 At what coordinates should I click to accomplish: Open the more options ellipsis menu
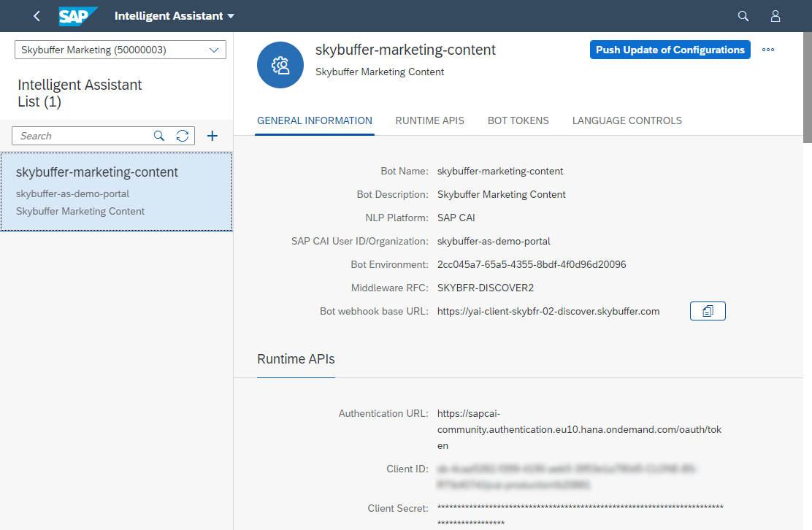click(x=768, y=50)
